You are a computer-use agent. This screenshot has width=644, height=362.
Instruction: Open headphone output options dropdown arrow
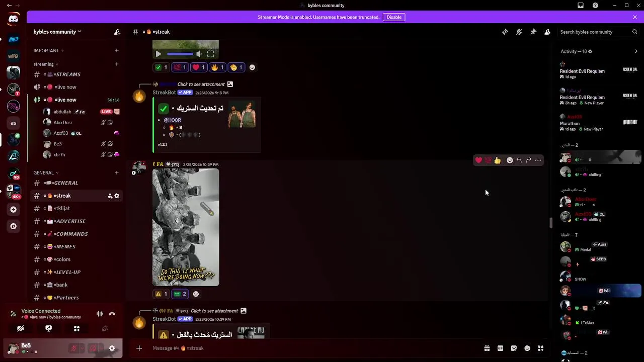click(102, 348)
